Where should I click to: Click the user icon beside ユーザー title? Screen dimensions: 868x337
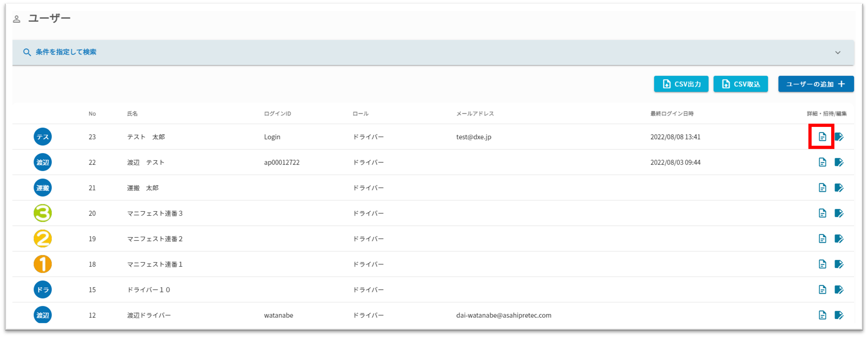(17, 19)
